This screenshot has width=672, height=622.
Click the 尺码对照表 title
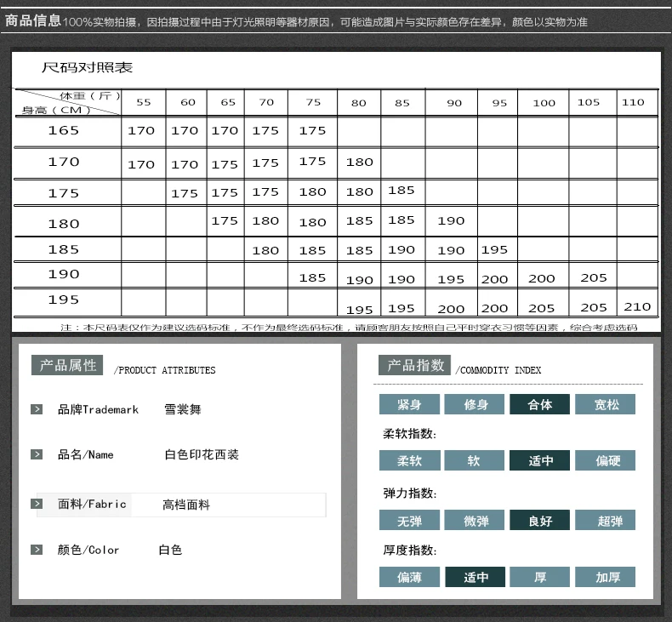pyautogui.click(x=87, y=67)
